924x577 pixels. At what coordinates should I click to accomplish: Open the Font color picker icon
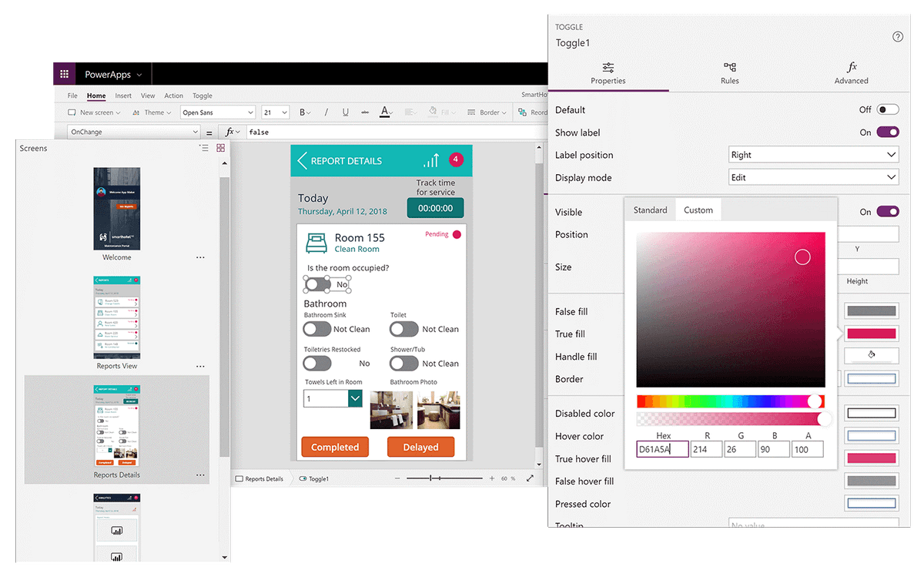[x=385, y=112]
